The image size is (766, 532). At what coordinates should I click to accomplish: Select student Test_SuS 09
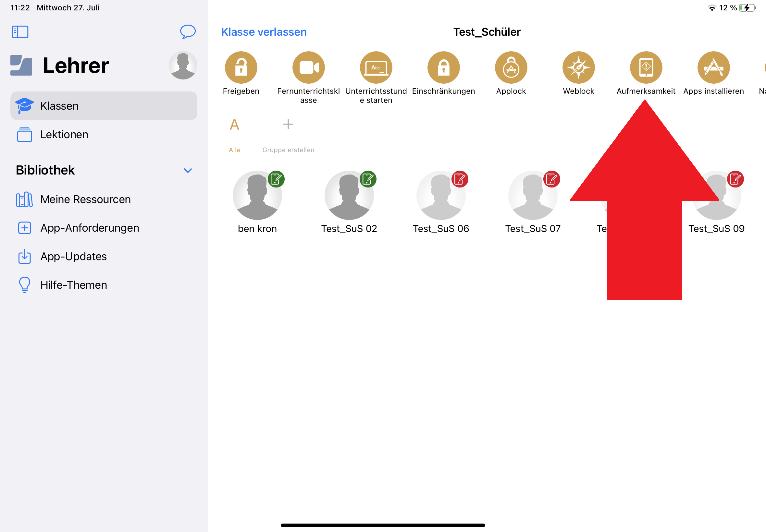716,202
